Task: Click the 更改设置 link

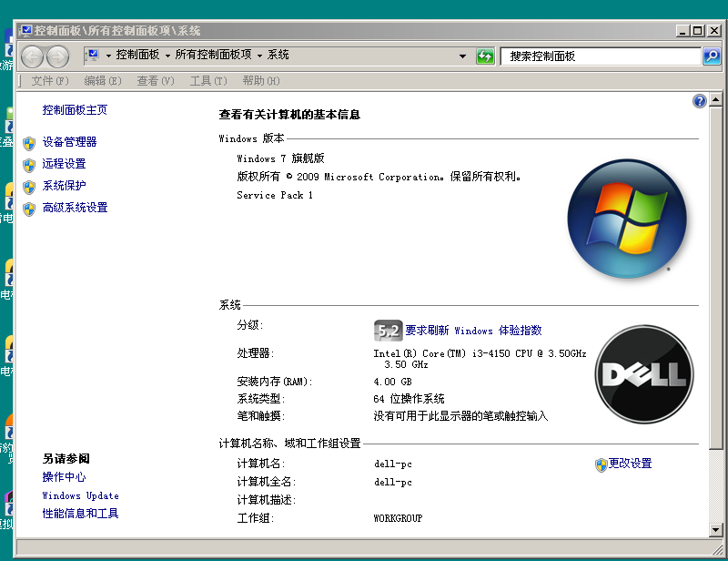Action: pos(631,464)
